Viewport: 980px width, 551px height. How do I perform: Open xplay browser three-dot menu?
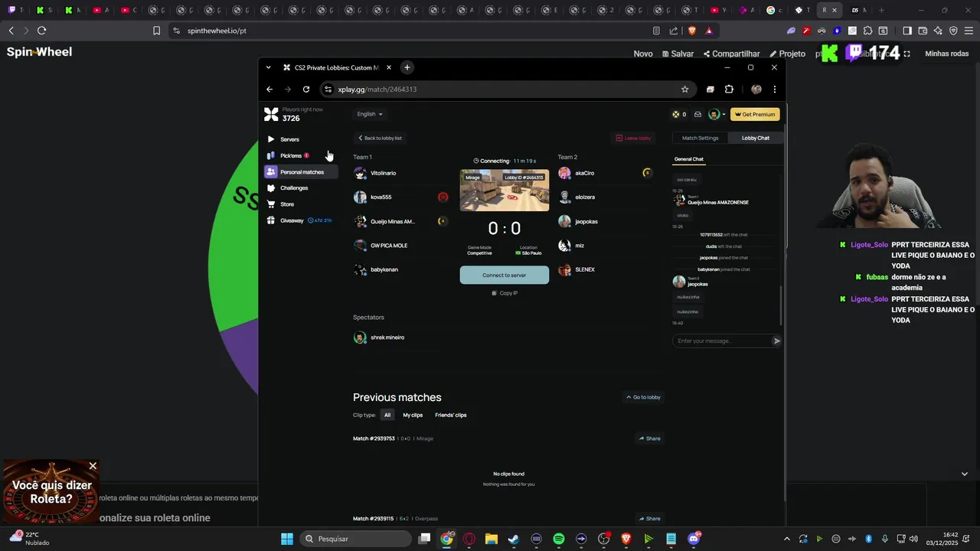point(774,90)
